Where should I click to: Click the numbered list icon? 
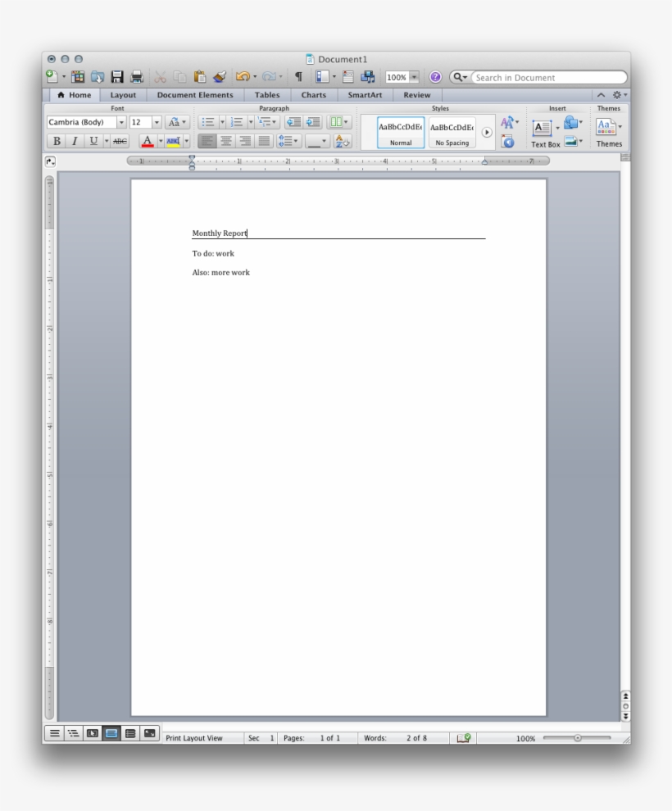coord(236,121)
